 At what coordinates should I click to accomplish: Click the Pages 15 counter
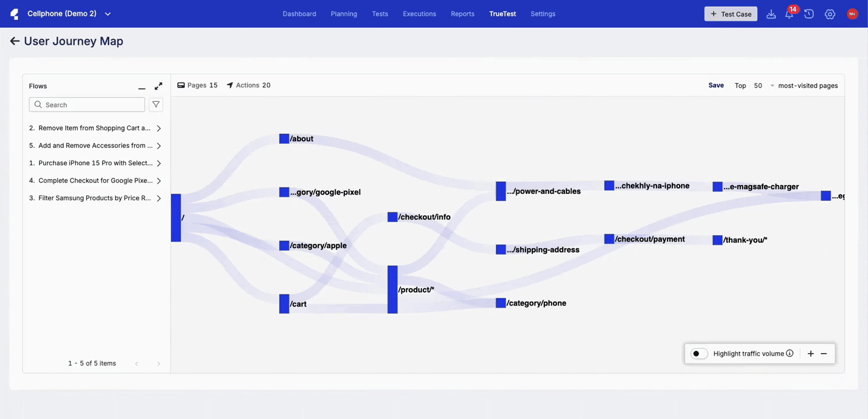pyautogui.click(x=197, y=86)
